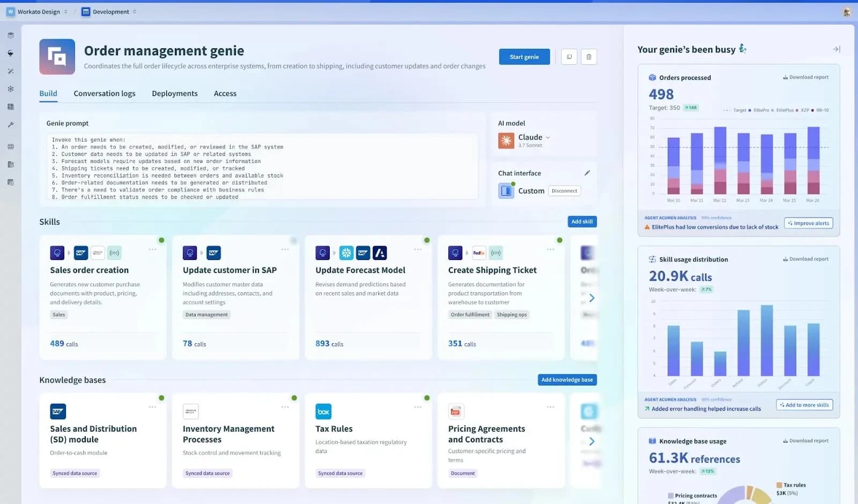
Task: Click the delete genie trash icon
Action: (x=589, y=57)
